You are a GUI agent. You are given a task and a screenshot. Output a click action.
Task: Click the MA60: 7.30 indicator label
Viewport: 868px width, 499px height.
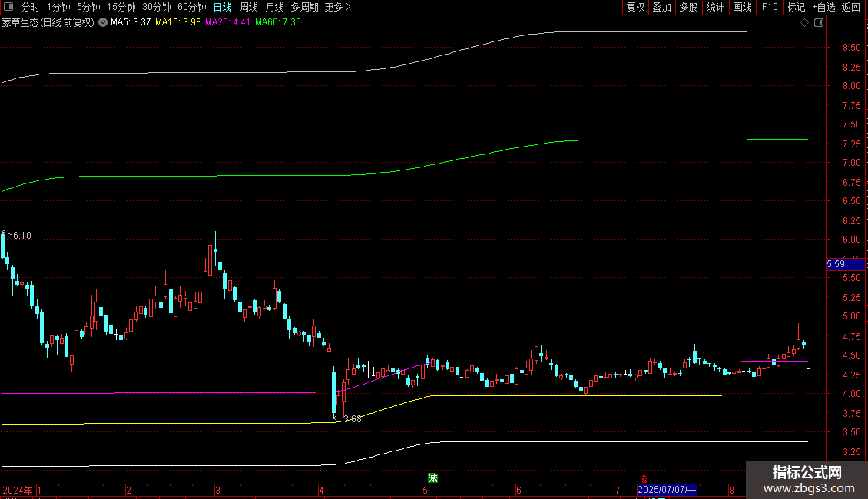point(278,22)
